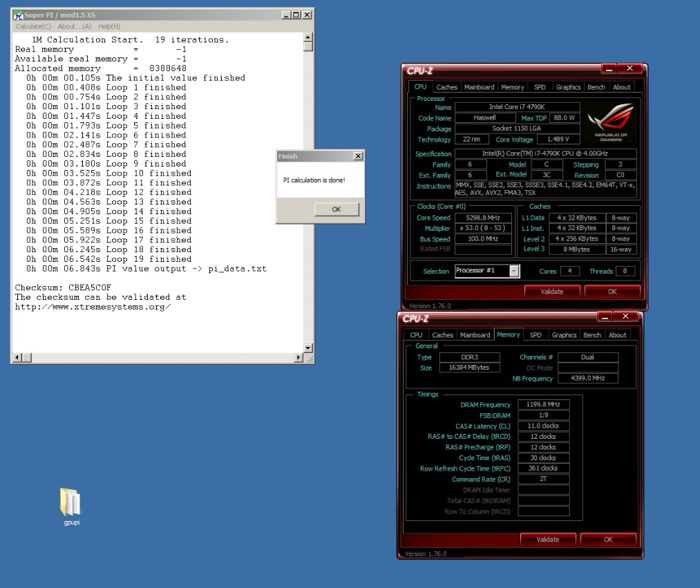Open the Calculate(C) menu in Super PI
This screenshot has width=700, height=588.
coord(33,26)
